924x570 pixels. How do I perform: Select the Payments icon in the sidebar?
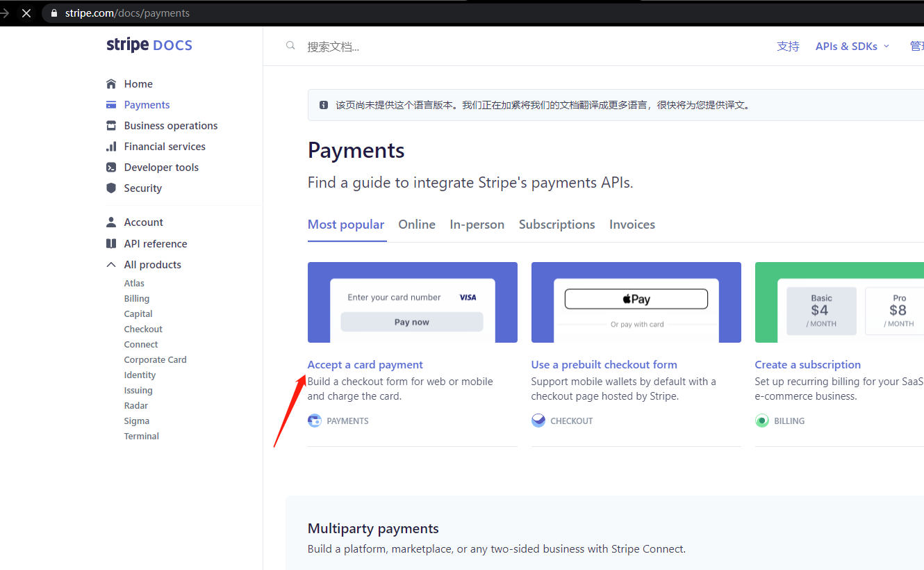coord(111,104)
